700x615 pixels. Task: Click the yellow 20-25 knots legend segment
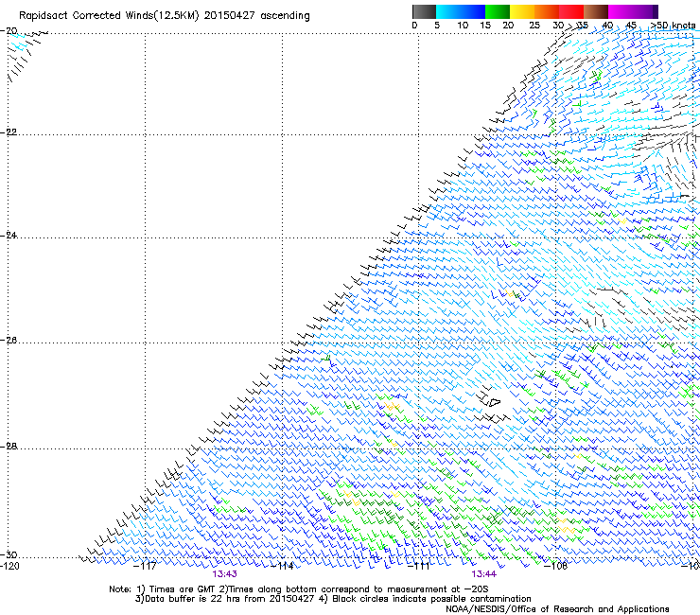pyautogui.click(x=522, y=11)
